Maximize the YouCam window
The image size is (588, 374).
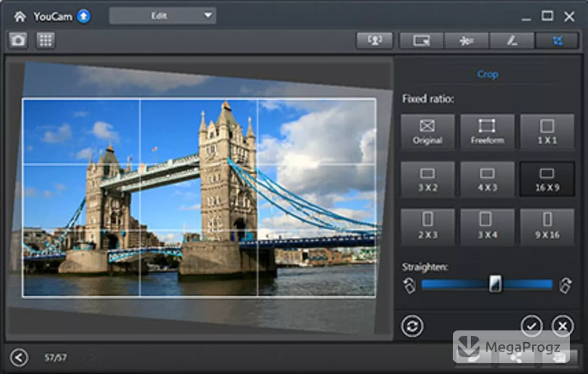[547, 16]
